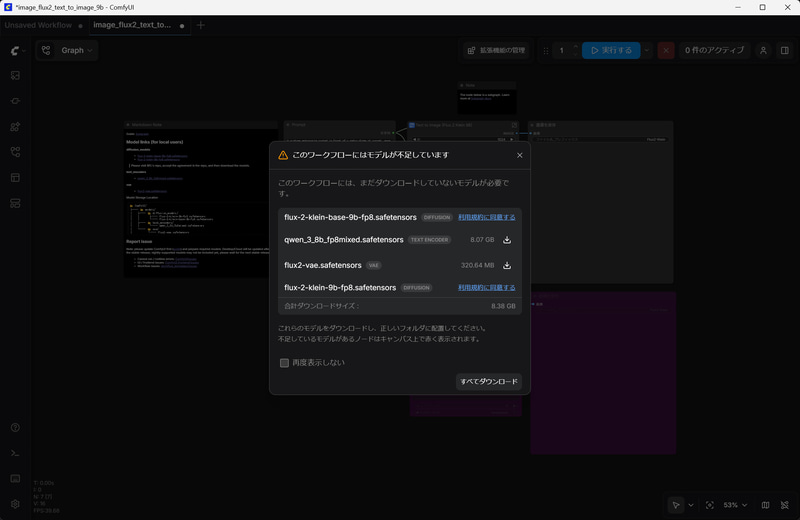The height and width of the screenshot is (520, 800).
Task: Grab the actionbar drag handle dots
Action: (x=545, y=51)
